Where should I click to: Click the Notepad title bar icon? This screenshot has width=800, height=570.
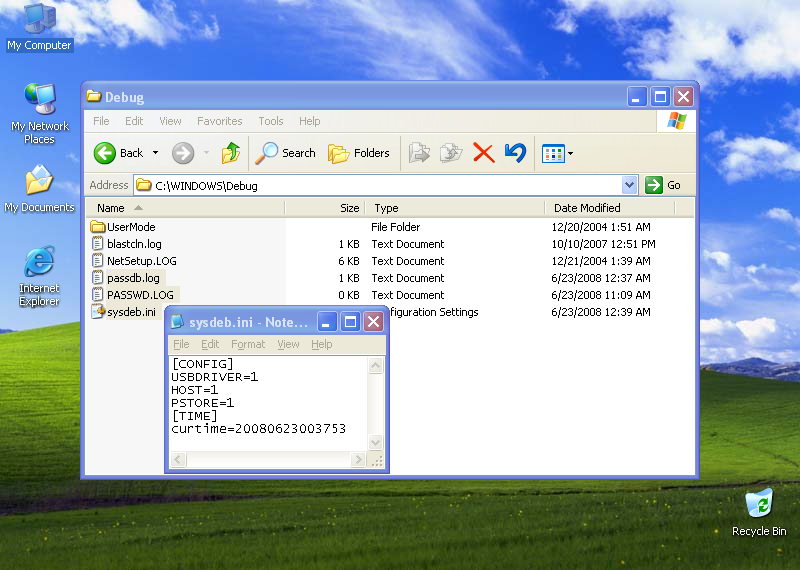[177, 322]
